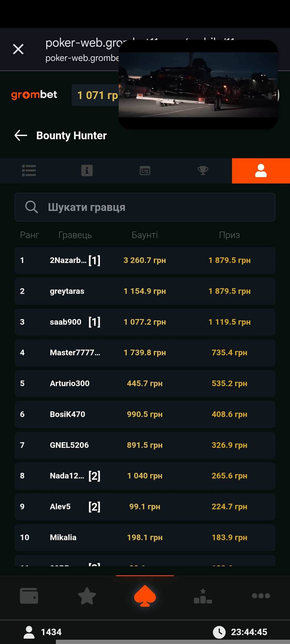Open the list view tab
290x644 pixels.
point(29,171)
